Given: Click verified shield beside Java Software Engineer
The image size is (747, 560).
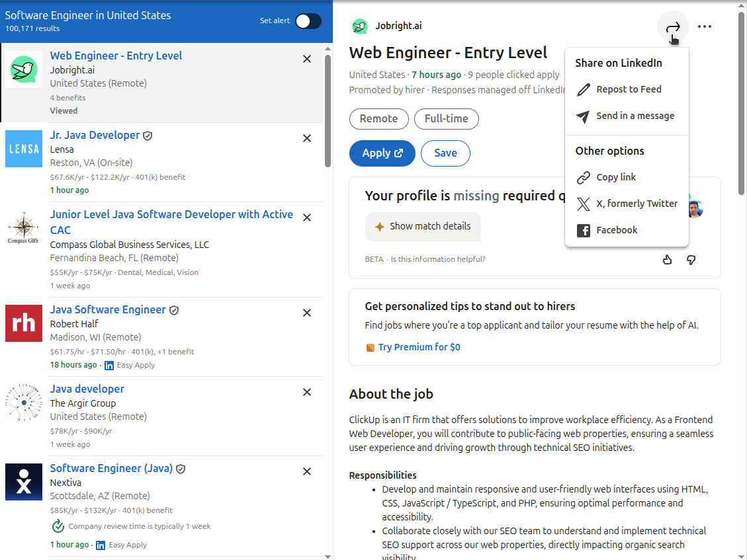Looking at the screenshot, I should click(x=175, y=311).
